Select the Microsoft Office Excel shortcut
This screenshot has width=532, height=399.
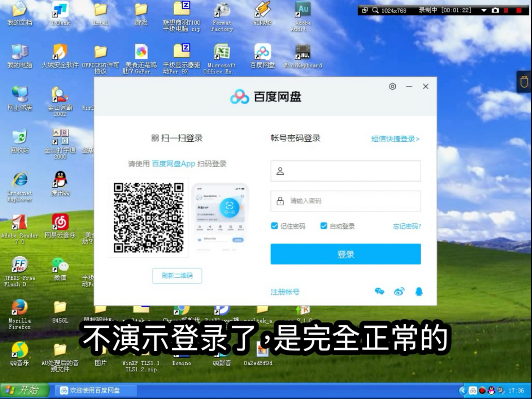coord(222,59)
